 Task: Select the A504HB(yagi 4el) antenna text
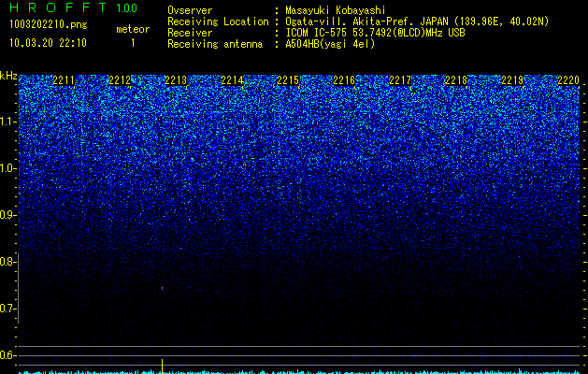(330, 44)
